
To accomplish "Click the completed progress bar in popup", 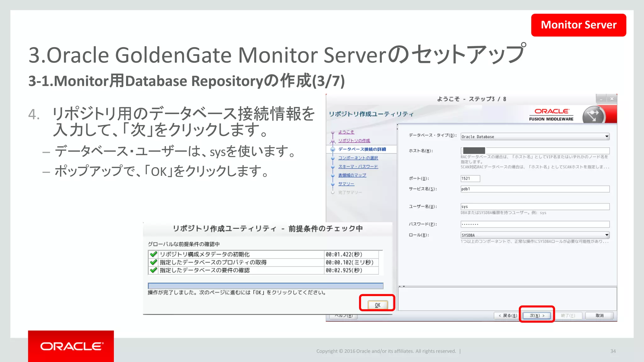I will 265,286.
